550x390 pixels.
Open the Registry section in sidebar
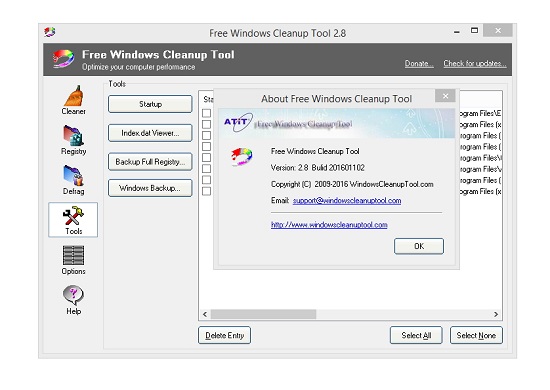(x=73, y=140)
